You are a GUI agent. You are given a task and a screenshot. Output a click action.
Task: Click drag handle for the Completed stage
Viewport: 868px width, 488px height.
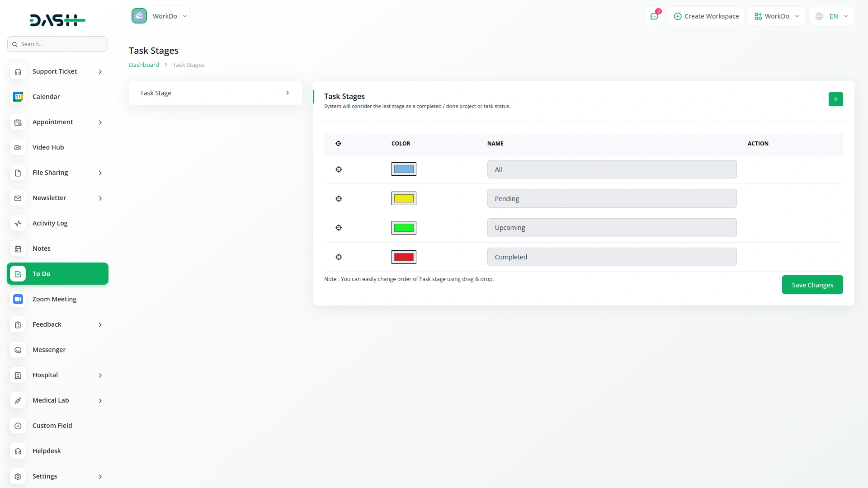tap(339, 257)
